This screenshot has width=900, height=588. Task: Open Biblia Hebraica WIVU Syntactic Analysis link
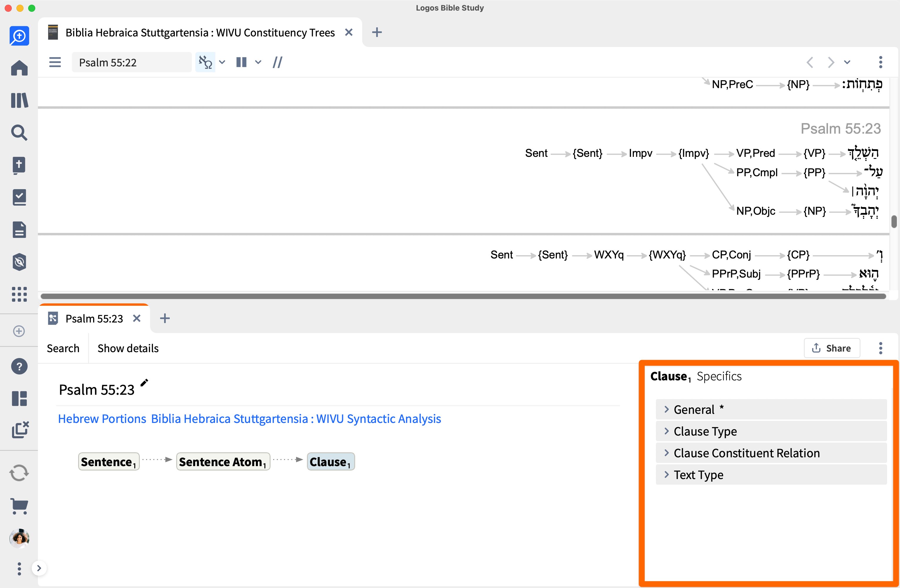click(x=296, y=419)
